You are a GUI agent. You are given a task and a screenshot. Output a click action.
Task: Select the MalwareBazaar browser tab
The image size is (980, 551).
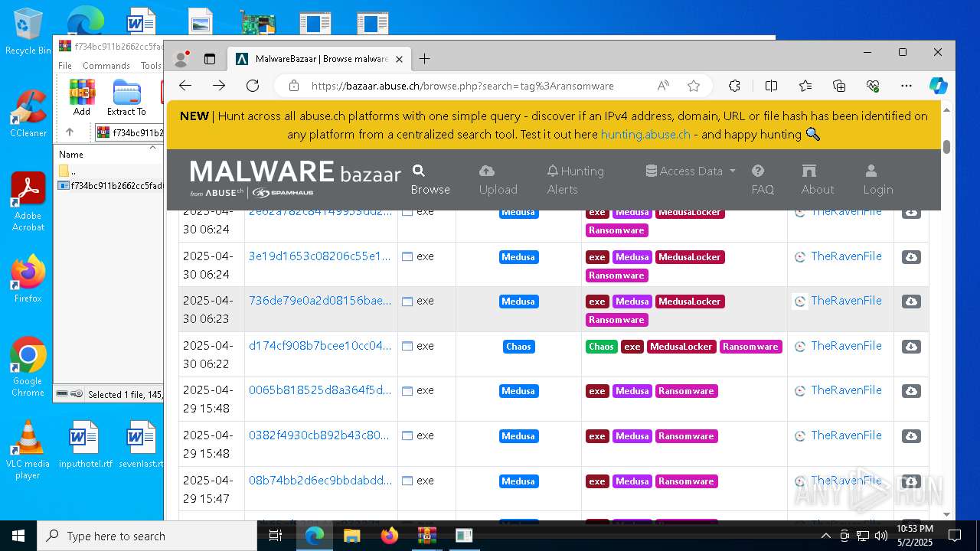click(x=318, y=59)
